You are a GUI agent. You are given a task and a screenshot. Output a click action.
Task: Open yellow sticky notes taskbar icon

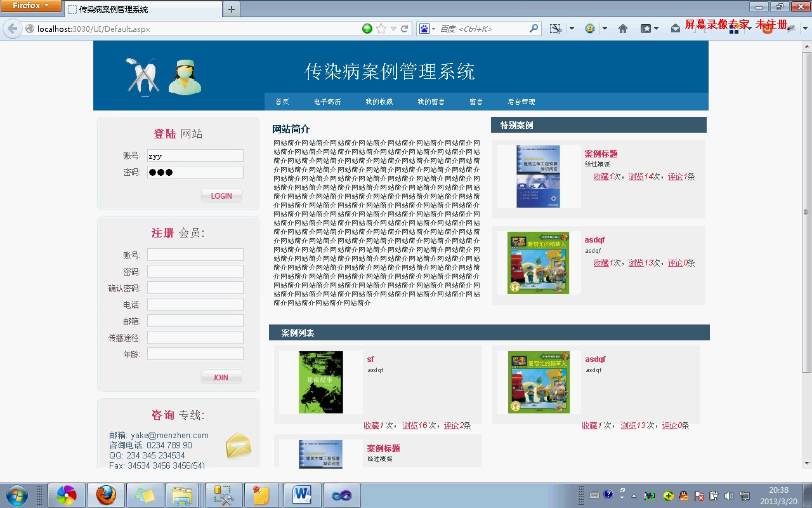[261, 495]
